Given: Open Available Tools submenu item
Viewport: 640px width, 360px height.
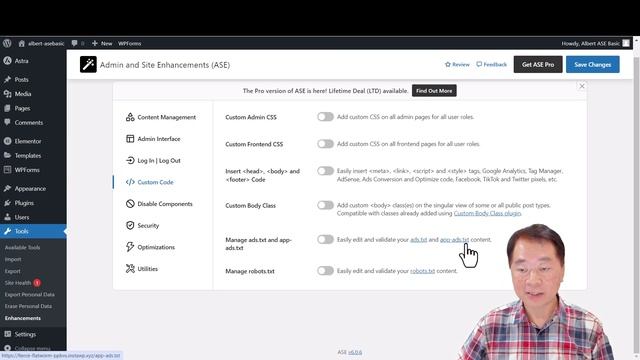Looking at the screenshot, I should [x=22, y=247].
